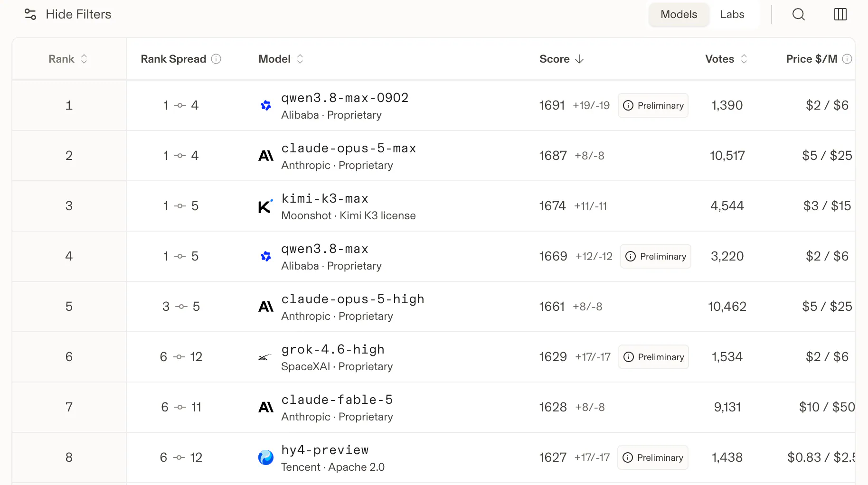The height and width of the screenshot is (485, 868).
Task: Click the vote count 1,438
Action: pos(727,457)
